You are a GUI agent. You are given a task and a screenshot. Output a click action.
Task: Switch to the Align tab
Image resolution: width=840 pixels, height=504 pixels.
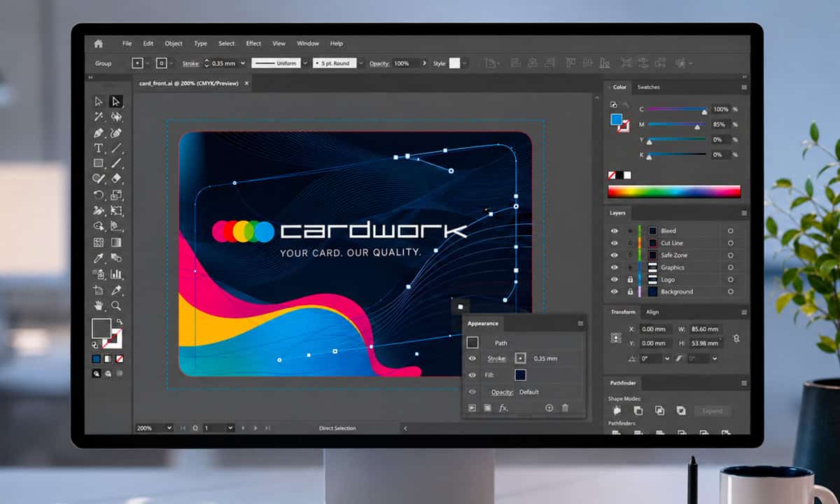(x=652, y=312)
